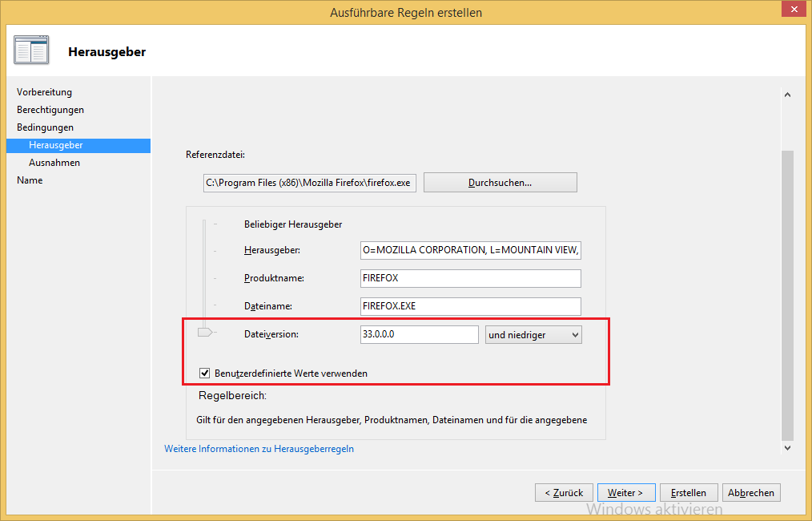This screenshot has height=521, width=812.
Task: Click the Regelbereich: heading text
Action: (232, 395)
